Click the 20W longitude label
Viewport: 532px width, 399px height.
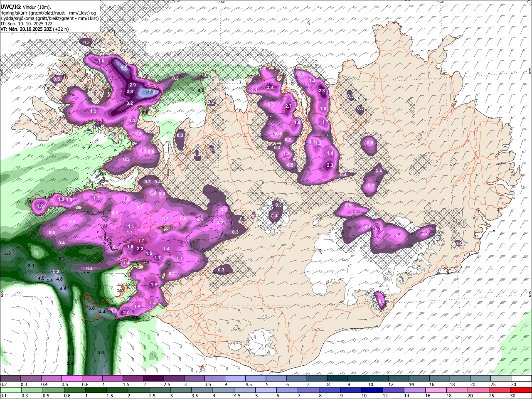pyautogui.click(x=221, y=2)
